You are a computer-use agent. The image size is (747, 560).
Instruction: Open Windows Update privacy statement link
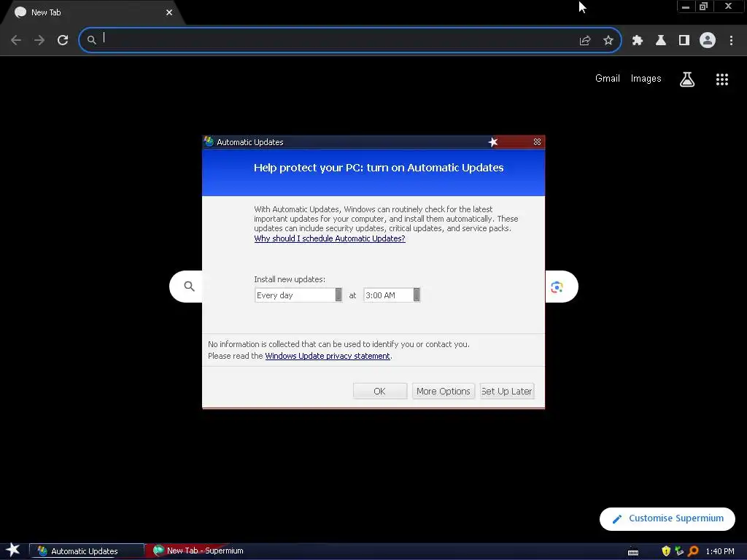click(x=328, y=356)
